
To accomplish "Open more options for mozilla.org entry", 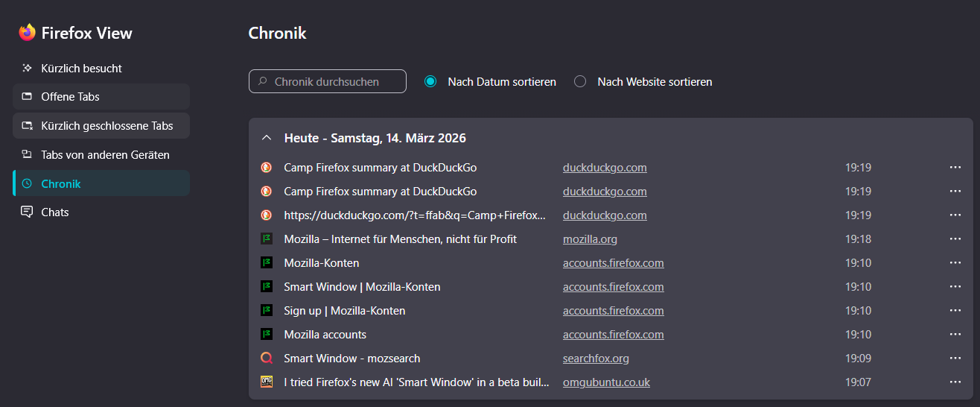I will pos(955,239).
